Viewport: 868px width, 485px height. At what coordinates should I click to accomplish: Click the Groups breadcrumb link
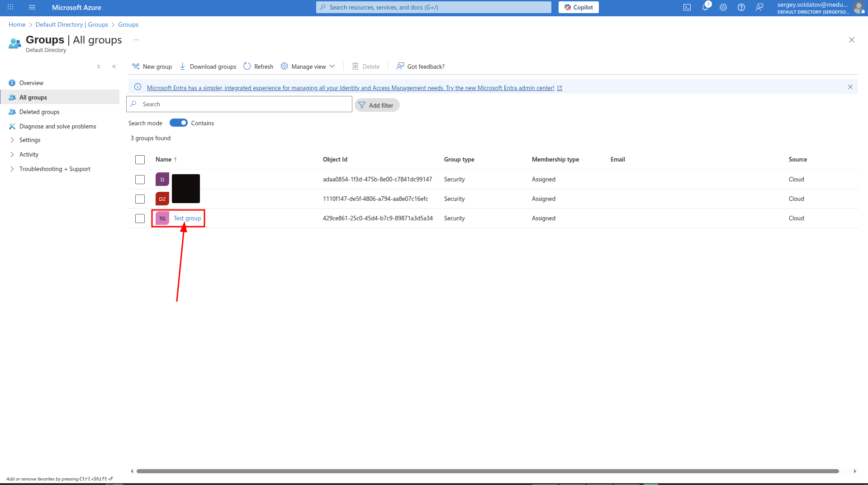(x=128, y=24)
